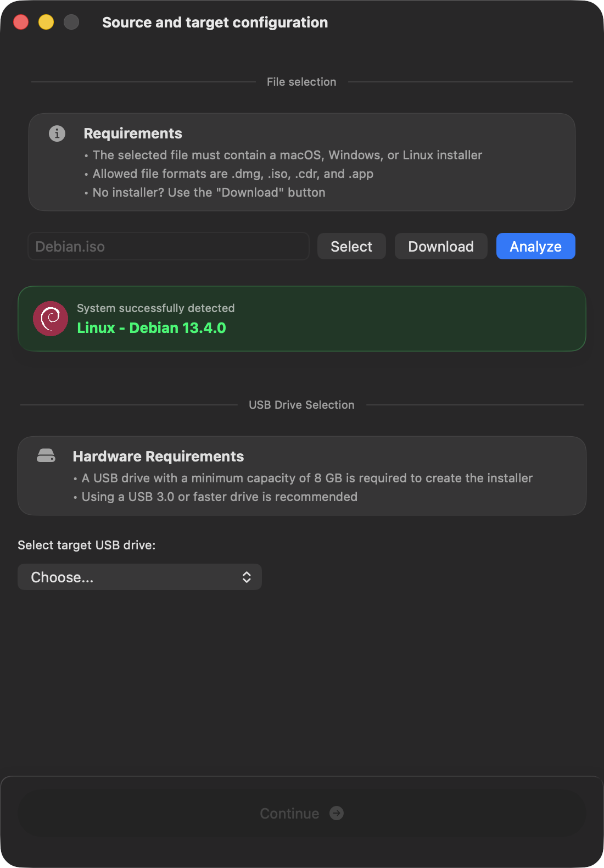Click the 'File selection' section label
This screenshot has height=868, width=604.
point(301,82)
